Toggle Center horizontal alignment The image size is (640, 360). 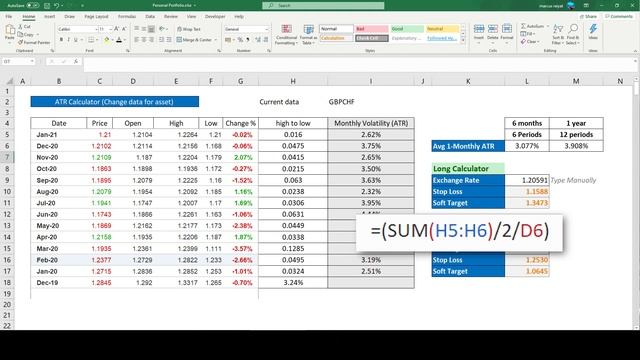click(x=144, y=40)
